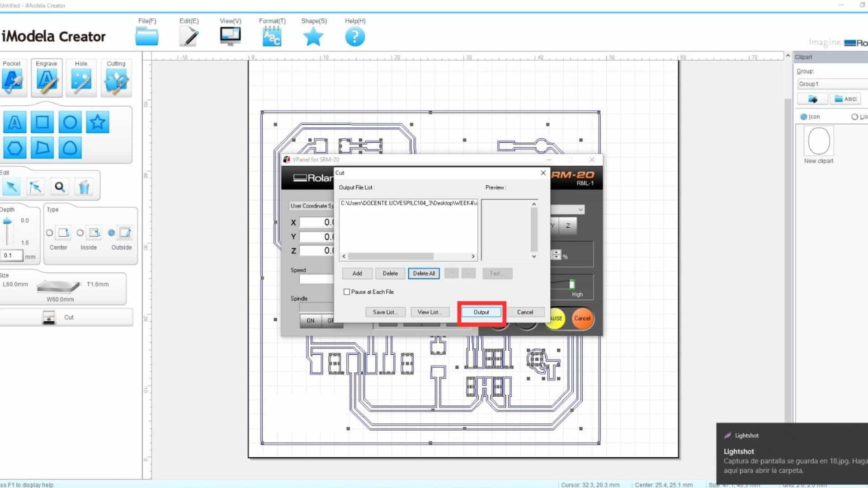Click the Z axis button in VPanel

click(x=568, y=225)
